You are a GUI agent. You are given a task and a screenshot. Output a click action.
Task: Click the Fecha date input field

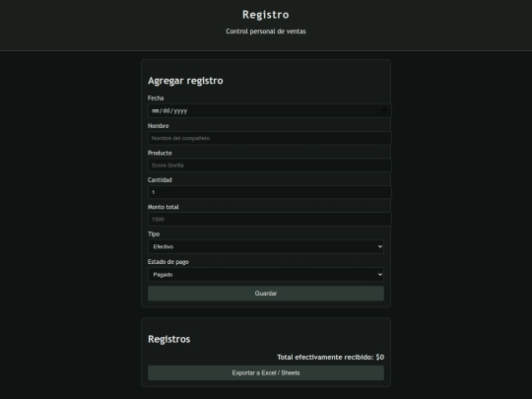click(269, 110)
